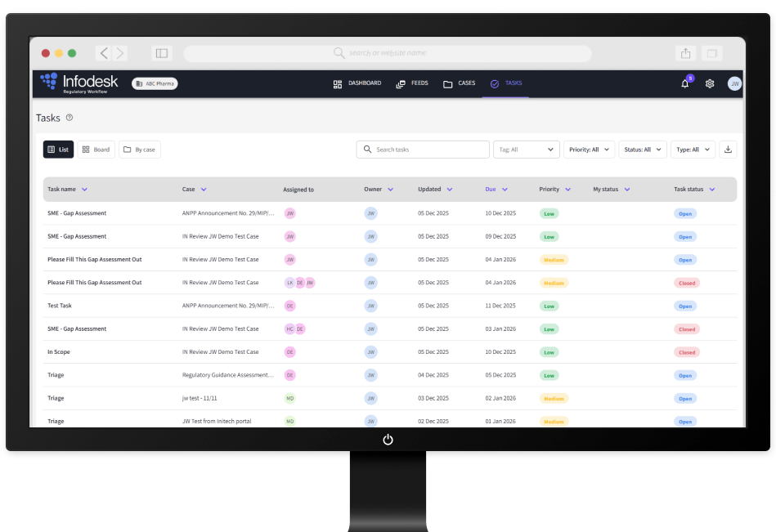
Task: Open the notifications bell icon
Action: (685, 83)
